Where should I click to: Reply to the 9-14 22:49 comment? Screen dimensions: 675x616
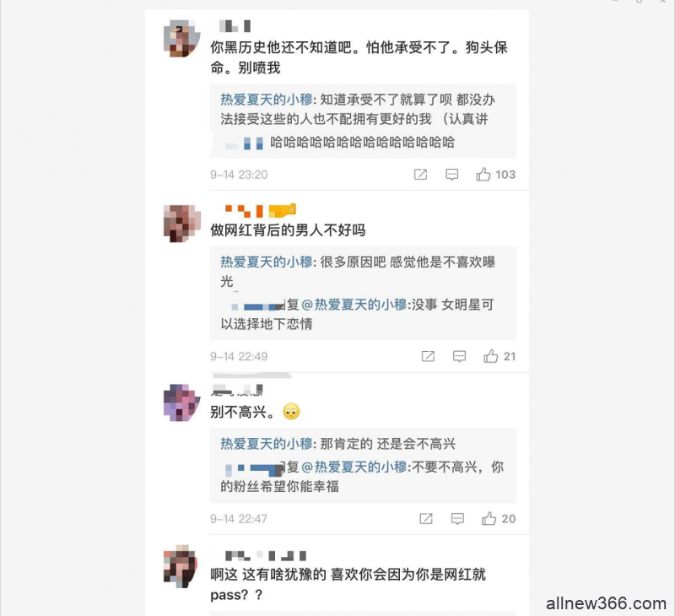coord(459,356)
